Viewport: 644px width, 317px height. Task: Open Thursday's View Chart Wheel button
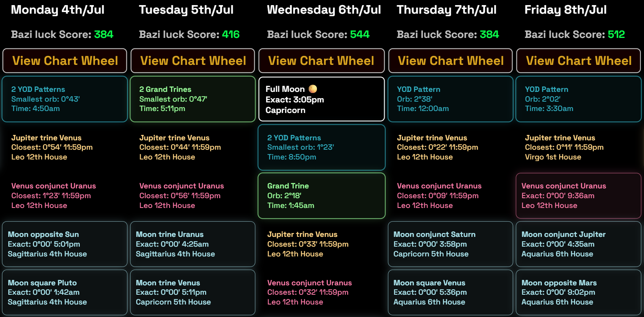coord(450,61)
